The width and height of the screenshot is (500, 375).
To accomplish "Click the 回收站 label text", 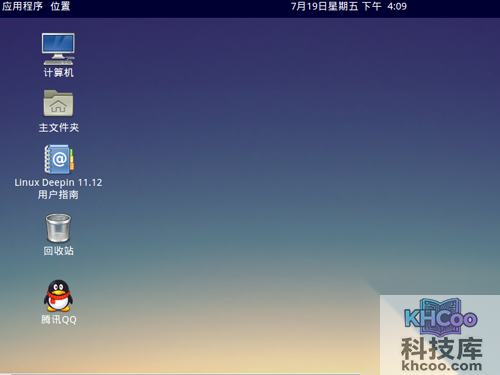I will (x=58, y=251).
